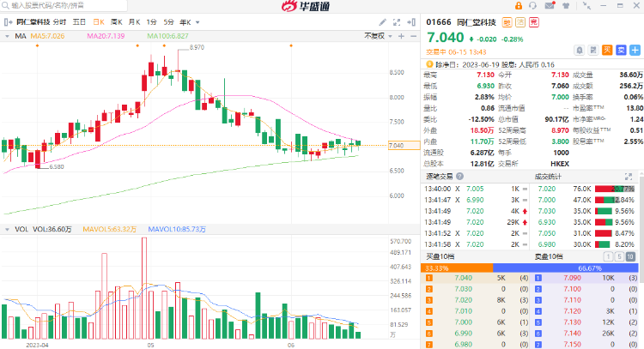This screenshot has width=644, height=349.
Task: Open the skin theme shirt icon
Action: coord(566,6)
